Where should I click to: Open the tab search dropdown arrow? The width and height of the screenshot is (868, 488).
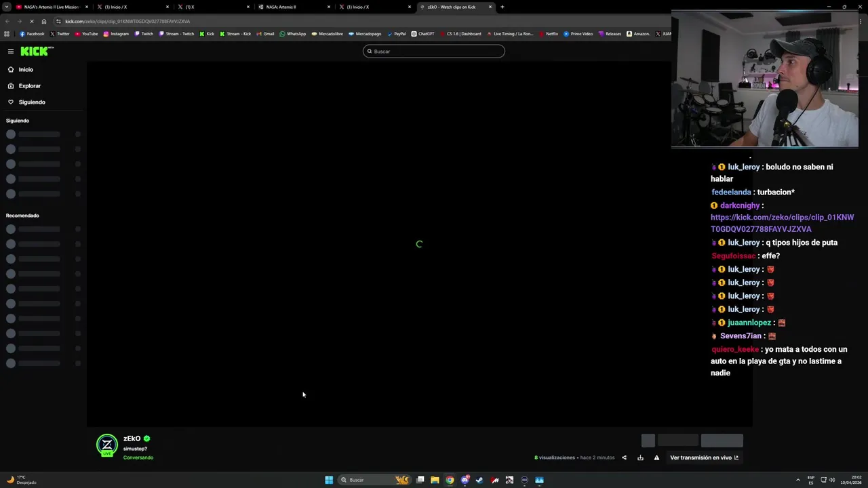coord(7,7)
